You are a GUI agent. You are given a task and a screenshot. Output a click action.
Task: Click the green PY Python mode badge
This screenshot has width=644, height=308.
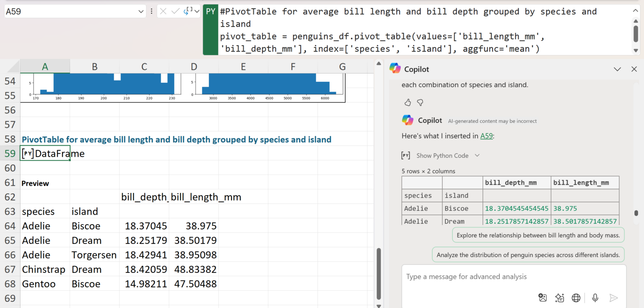[210, 11]
